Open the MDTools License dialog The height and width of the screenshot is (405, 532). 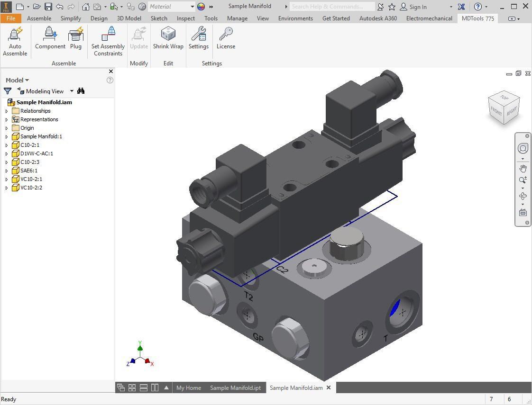(226, 38)
